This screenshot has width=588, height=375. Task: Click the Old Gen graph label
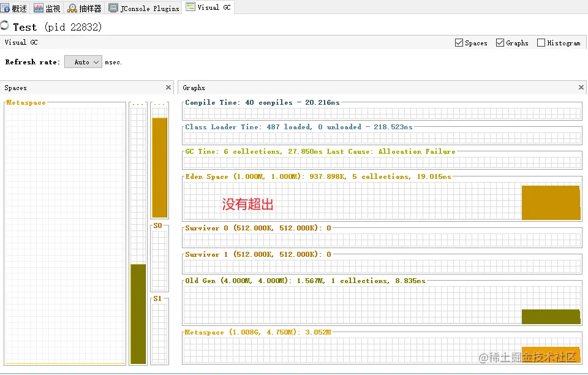pyautogui.click(x=305, y=281)
